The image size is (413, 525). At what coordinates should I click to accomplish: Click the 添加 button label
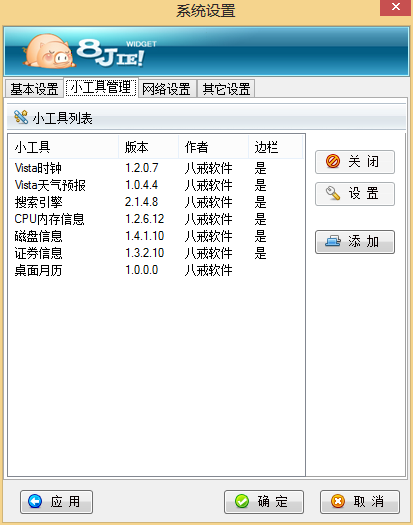coord(364,241)
